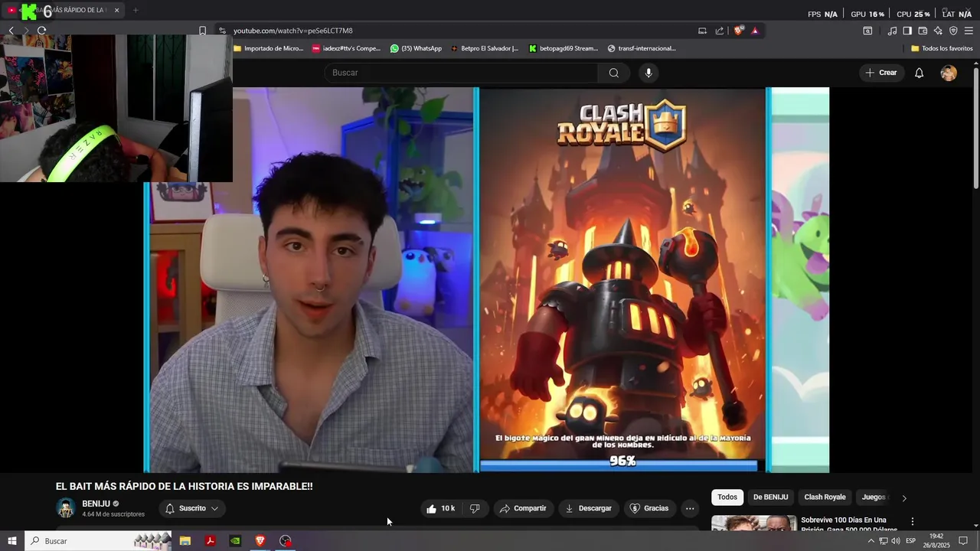Open the transf-internacional bookmark

pyautogui.click(x=642, y=48)
